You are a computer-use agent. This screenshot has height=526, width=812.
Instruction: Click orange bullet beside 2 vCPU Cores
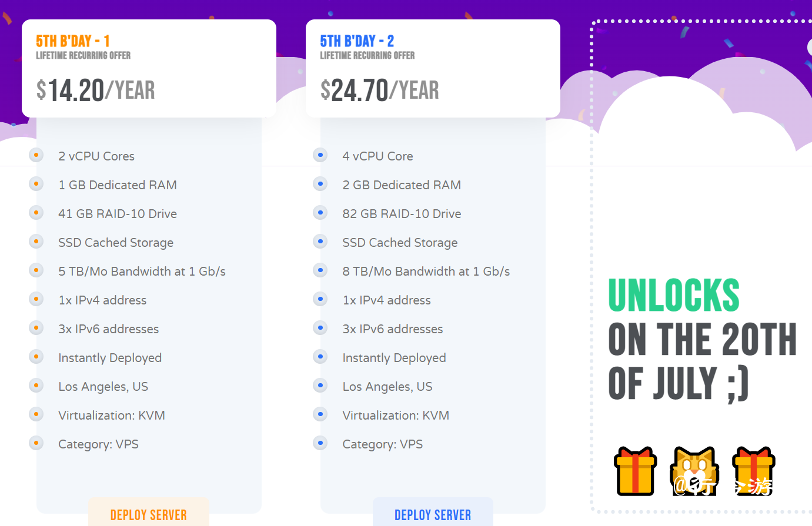click(x=36, y=155)
